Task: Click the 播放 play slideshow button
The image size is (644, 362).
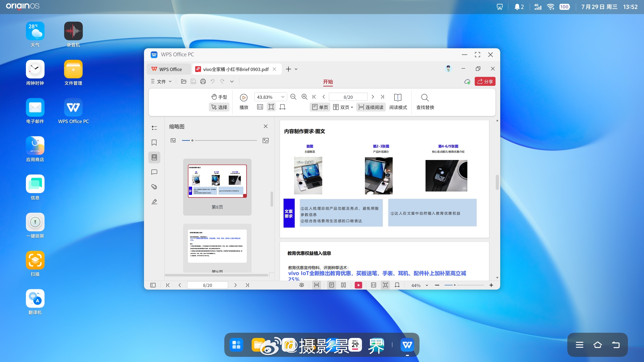Action: coord(244,102)
